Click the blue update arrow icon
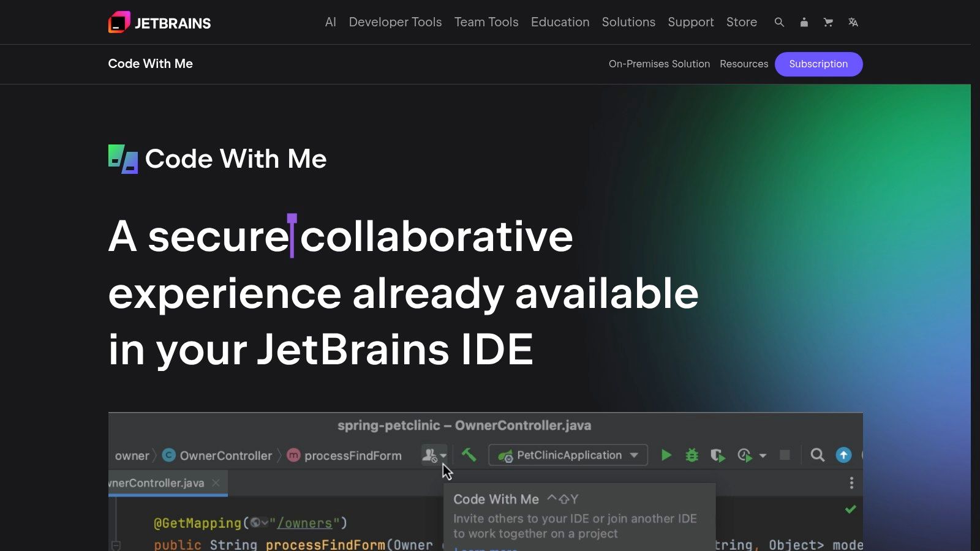 click(843, 455)
